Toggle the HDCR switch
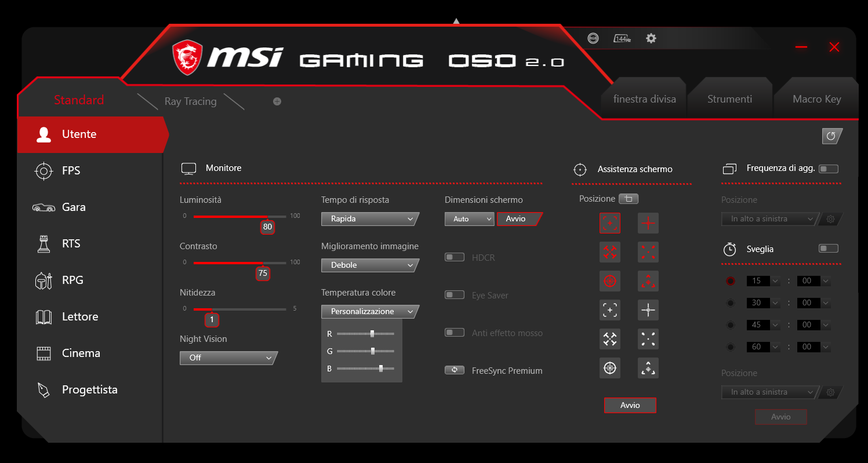Viewport: 868px width, 463px height. (455, 257)
